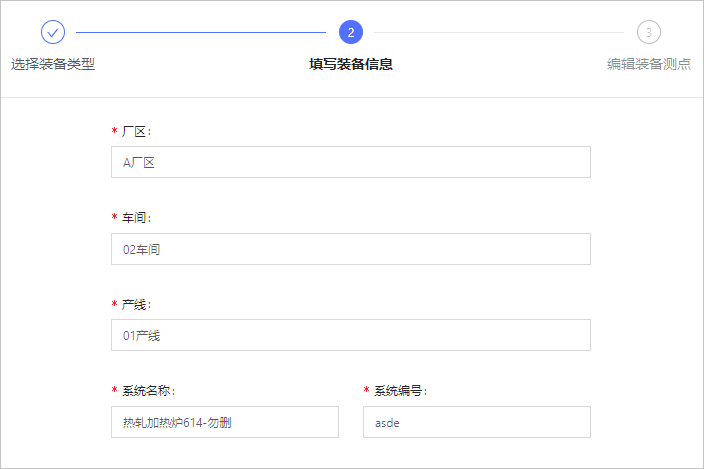Select the 填写装备信息 step label
This screenshot has width=704, height=469.
click(x=351, y=64)
